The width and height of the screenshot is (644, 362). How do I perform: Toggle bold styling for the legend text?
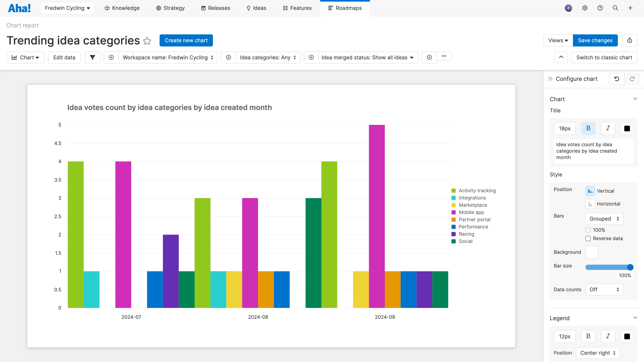click(x=588, y=336)
